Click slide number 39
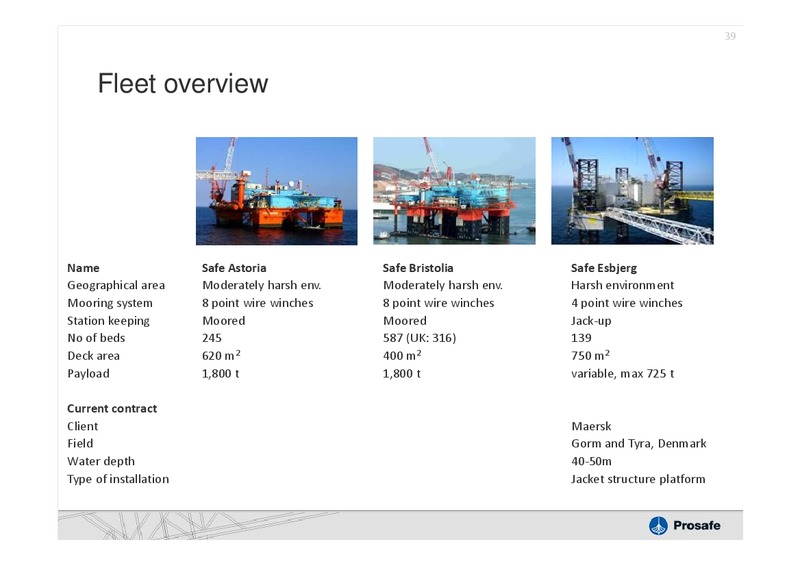Viewport: 800px width, 566px height. (730, 36)
